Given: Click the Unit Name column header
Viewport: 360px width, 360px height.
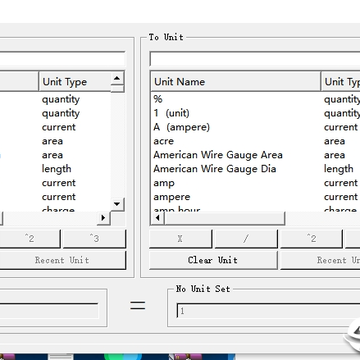Looking at the screenshot, I should pyautogui.click(x=236, y=82).
